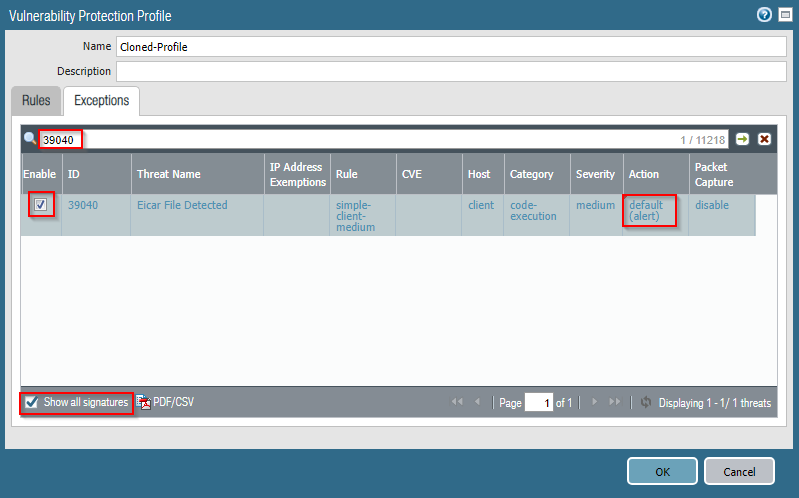The height and width of the screenshot is (498, 799).
Task: Clear the search filter with red X
Action: (x=764, y=139)
